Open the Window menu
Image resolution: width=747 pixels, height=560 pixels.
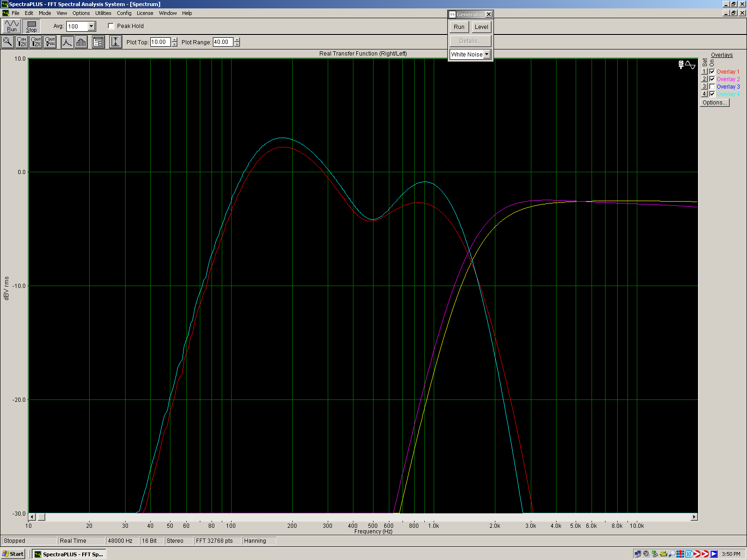tap(168, 13)
